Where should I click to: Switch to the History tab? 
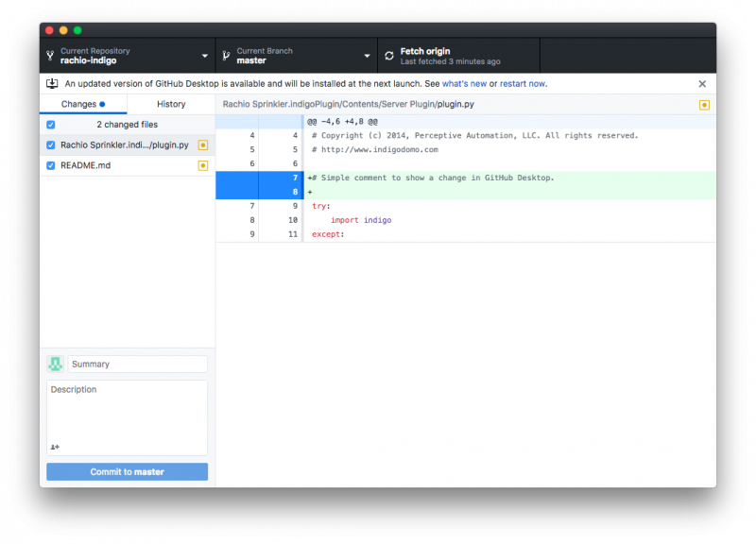(171, 104)
